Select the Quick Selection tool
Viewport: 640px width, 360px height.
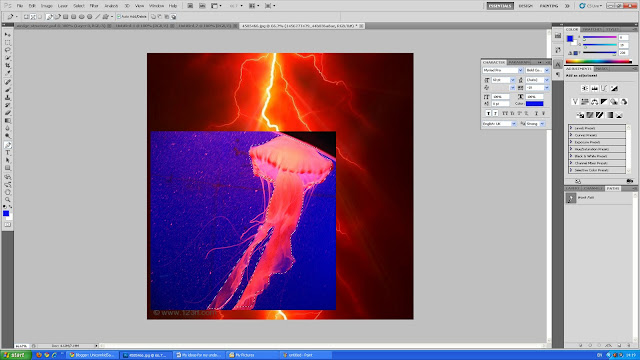point(7,58)
